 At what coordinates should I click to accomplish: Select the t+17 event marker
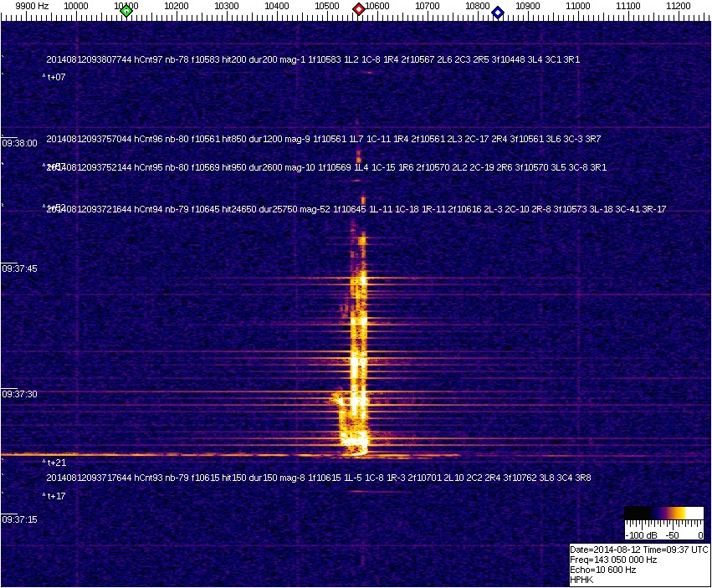[x=55, y=496]
